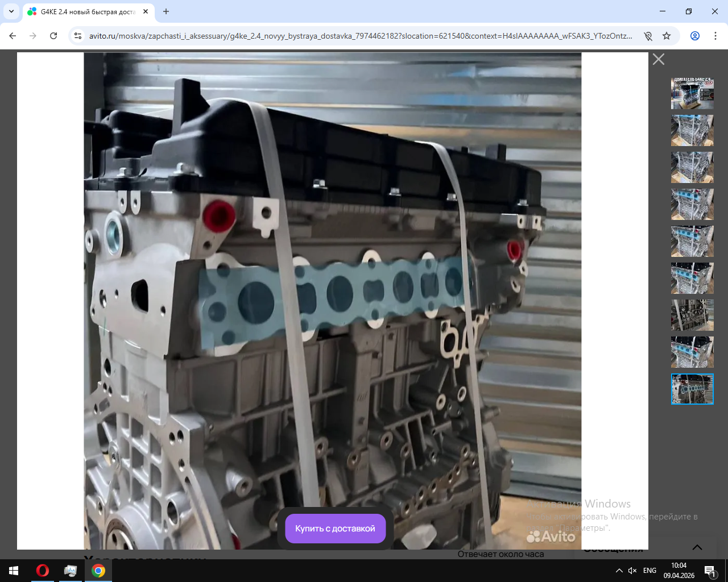Show the second photo thumbnail in the gallery strip
This screenshot has width=728, height=582.
click(x=692, y=130)
